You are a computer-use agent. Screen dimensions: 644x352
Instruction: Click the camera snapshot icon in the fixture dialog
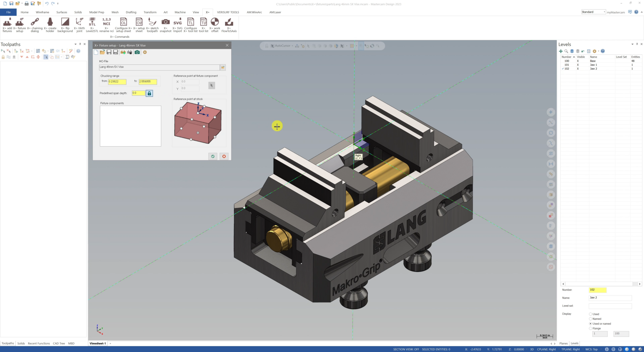[137, 52]
